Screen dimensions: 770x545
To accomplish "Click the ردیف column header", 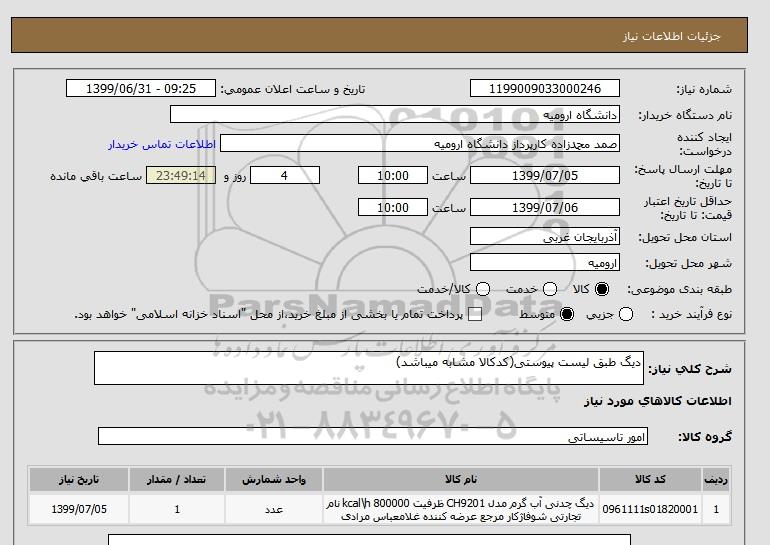I will coord(716,479).
